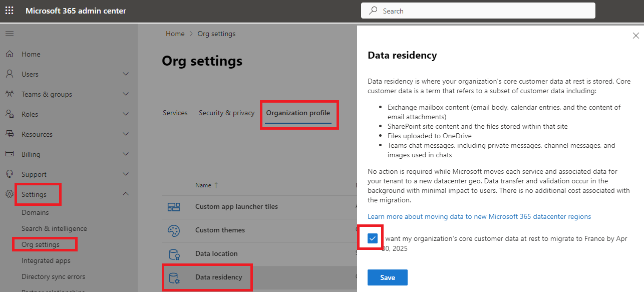
Task: Switch to the Security & privacy tab
Action: 227,113
